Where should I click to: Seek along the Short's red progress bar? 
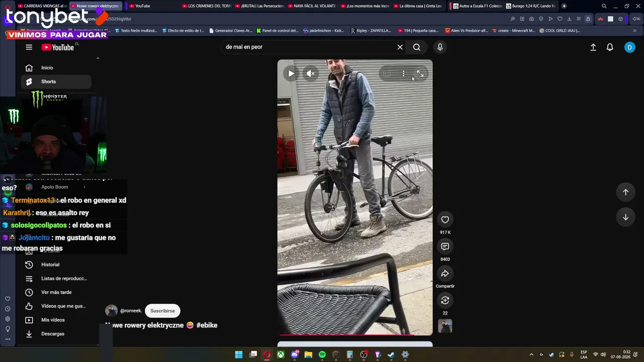point(355,334)
